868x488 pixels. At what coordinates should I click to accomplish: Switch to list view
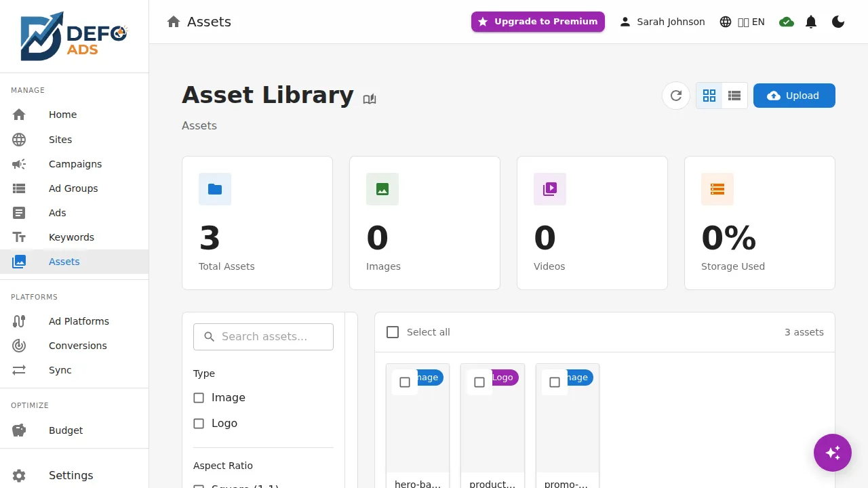coord(734,96)
